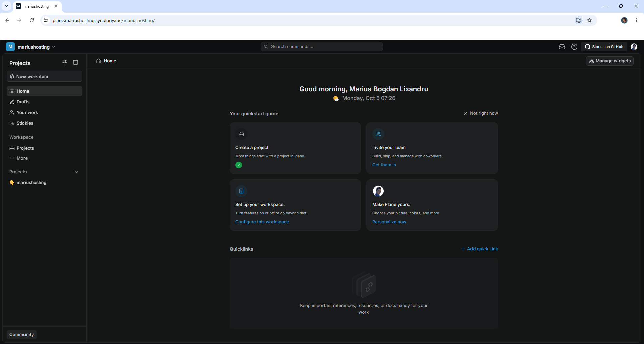Viewport: 644px width, 344px height.
Task: Close the mariushosting browser tab
Action: (x=56, y=6)
